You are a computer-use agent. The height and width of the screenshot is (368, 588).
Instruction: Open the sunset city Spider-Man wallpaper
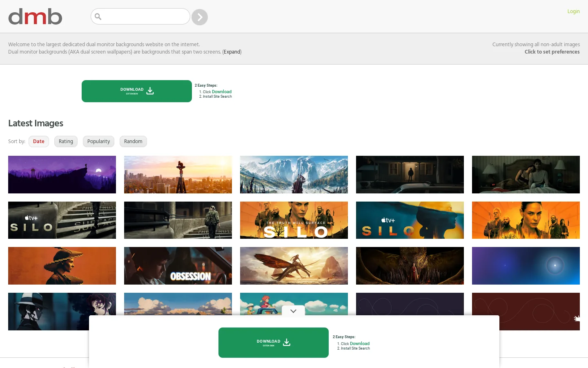coord(178,175)
